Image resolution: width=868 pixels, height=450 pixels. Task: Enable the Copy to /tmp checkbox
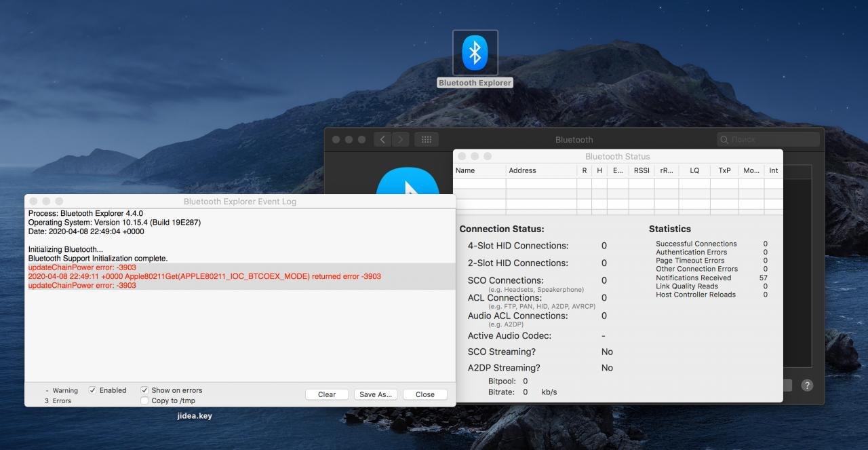[144, 400]
